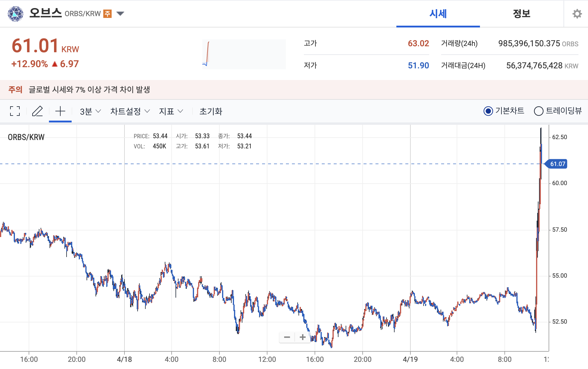
Task: Click the 초기화 reset button
Action: [x=211, y=111]
